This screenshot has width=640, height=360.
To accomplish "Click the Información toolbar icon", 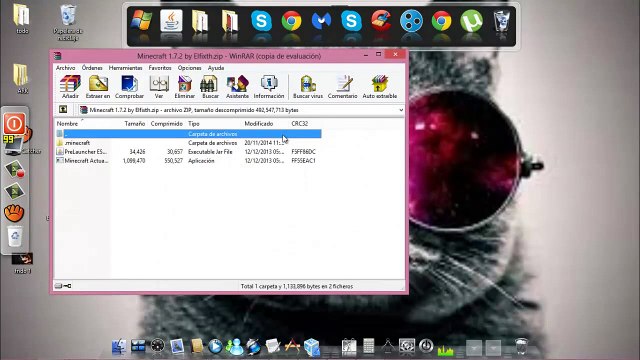I will [269, 86].
